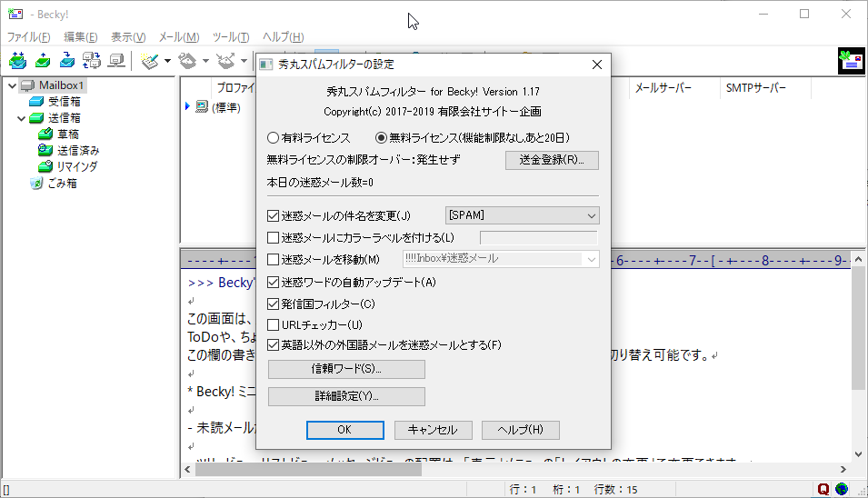The height and width of the screenshot is (498, 868).
Task: Click the mailbox sync toolbar icon
Action: click(91, 60)
